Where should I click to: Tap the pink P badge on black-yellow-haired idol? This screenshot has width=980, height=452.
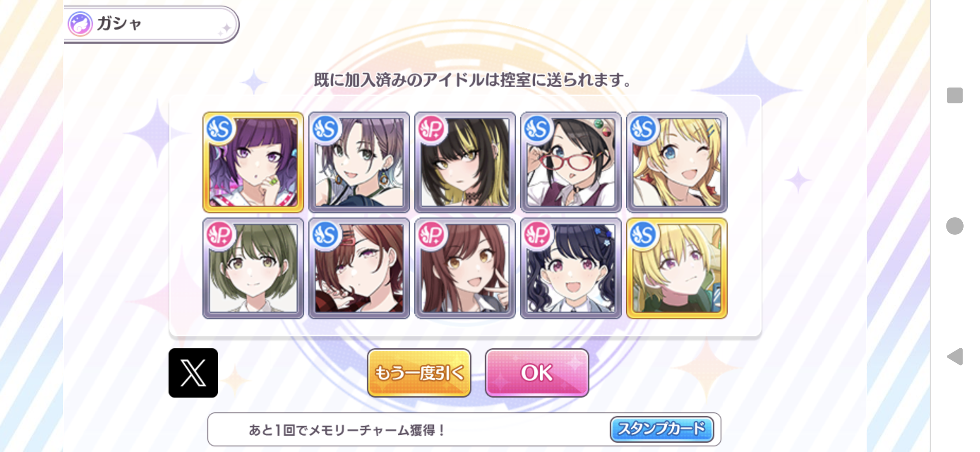click(x=431, y=129)
